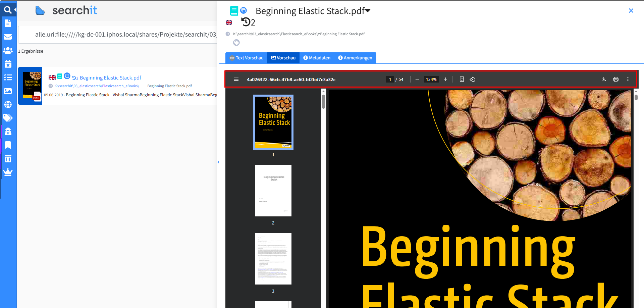Print the PDF document
This screenshot has width=644, height=308.
[615, 79]
